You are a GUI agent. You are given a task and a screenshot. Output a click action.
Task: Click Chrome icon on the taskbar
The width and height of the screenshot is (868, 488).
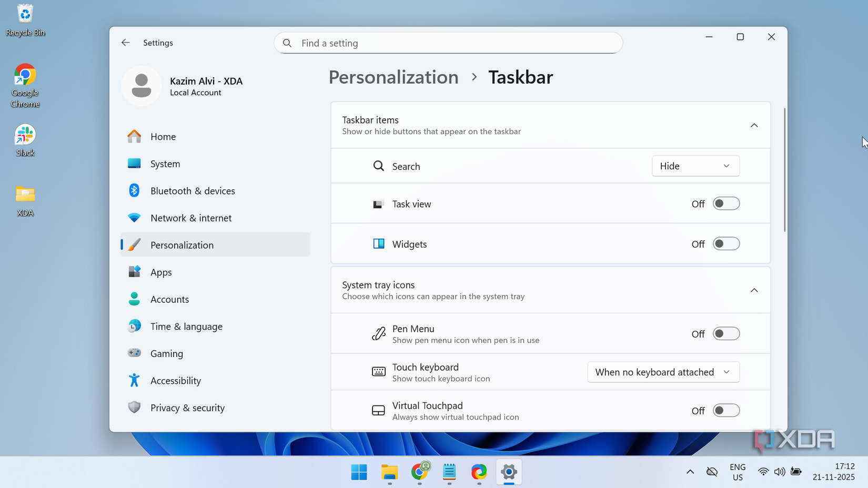pyautogui.click(x=419, y=472)
